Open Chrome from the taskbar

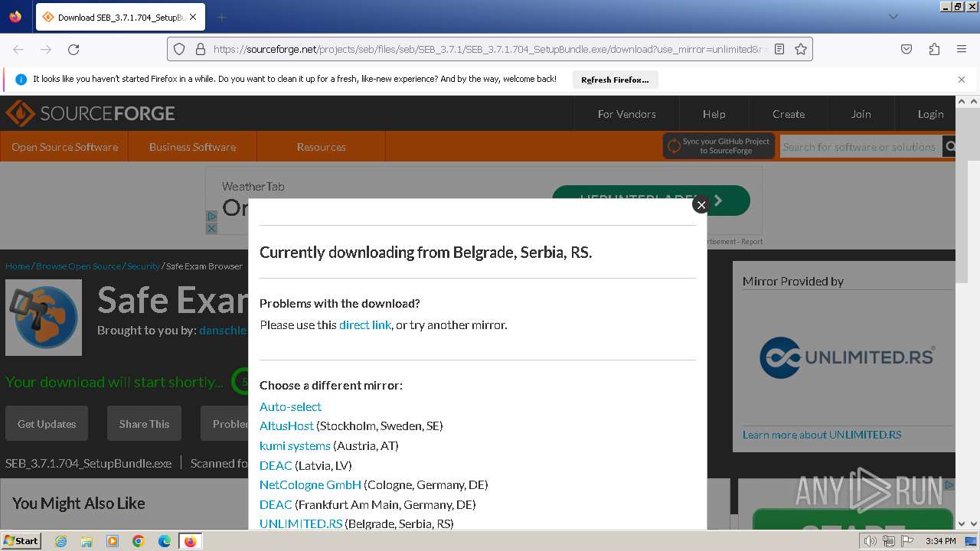139,541
